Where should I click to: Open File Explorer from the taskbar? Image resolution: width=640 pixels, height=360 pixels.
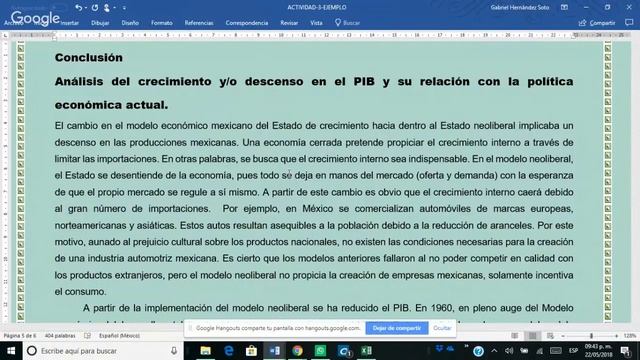[x=205, y=351]
